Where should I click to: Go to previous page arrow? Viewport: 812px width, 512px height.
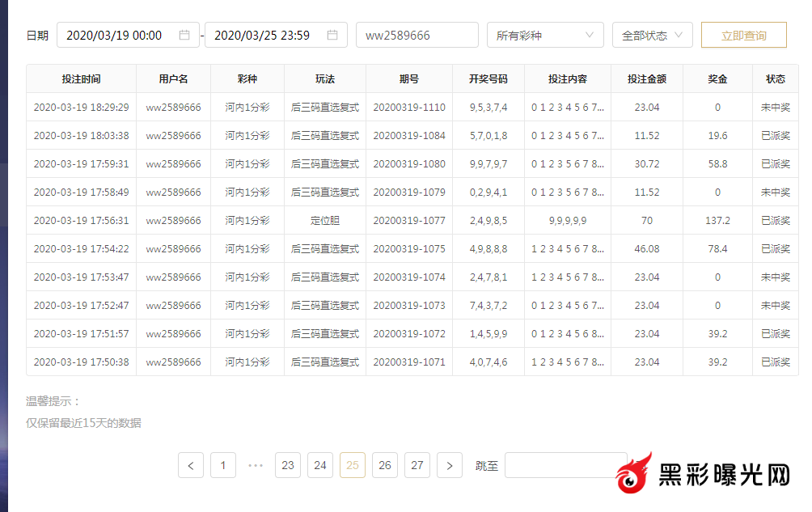coord(191,465)
